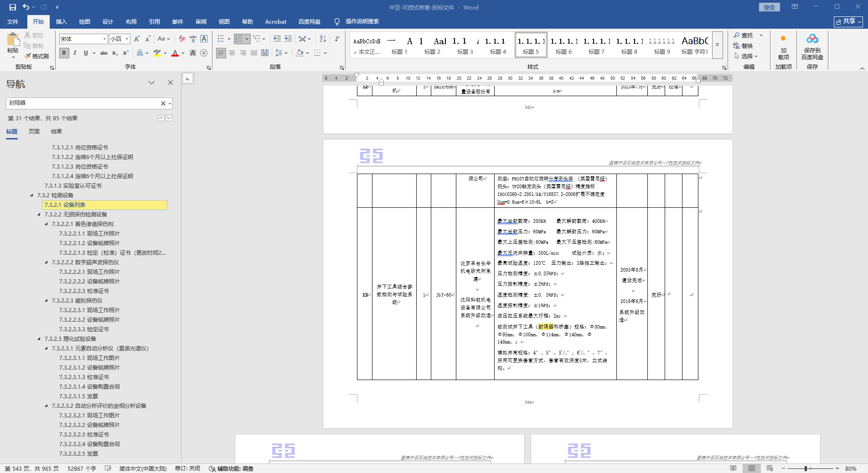Click the increase indent icon

288,39
